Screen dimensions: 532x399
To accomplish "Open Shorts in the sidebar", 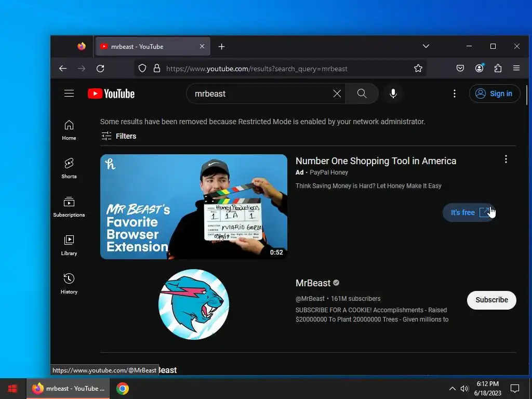I will pyautogui.click(x=69, y=169).
